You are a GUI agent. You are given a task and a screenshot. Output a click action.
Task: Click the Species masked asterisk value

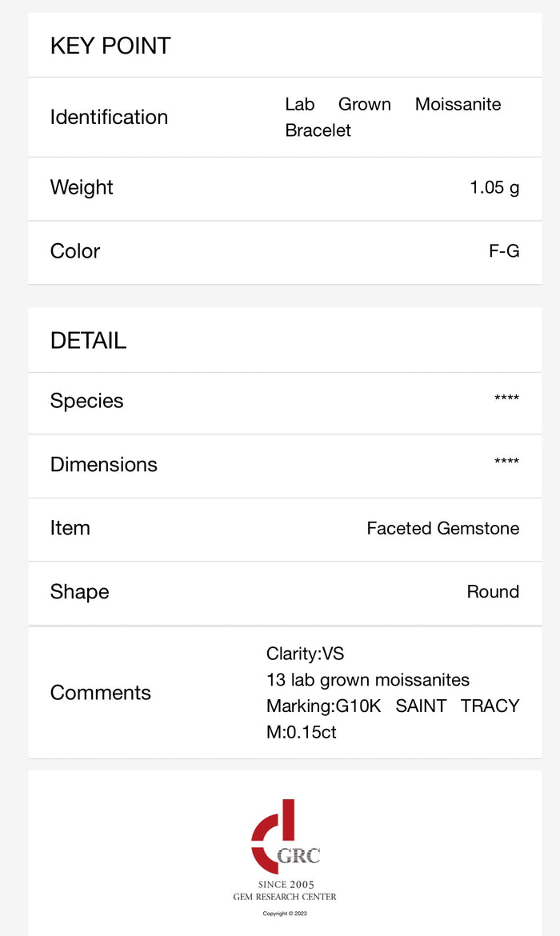(506, 398)
